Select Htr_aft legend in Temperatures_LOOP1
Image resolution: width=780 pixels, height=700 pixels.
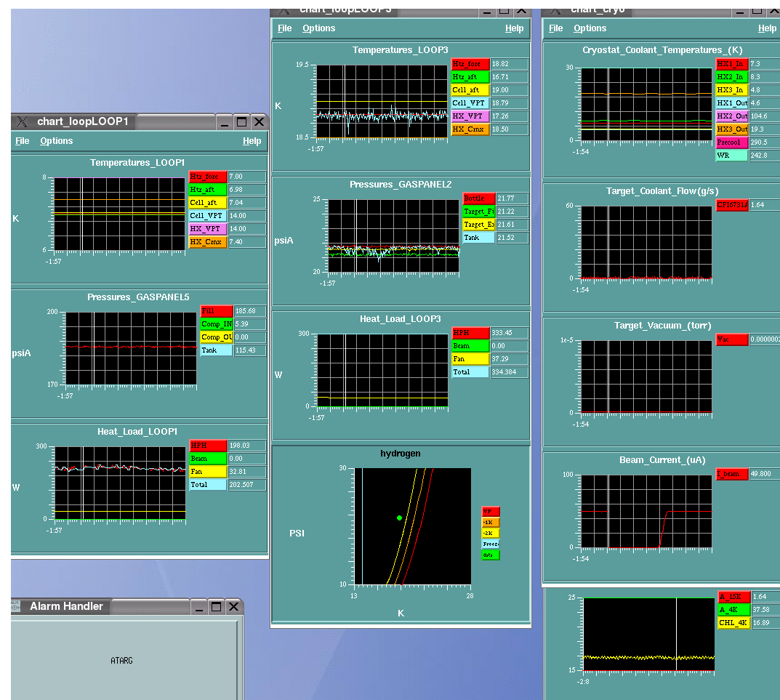[208, 190]
